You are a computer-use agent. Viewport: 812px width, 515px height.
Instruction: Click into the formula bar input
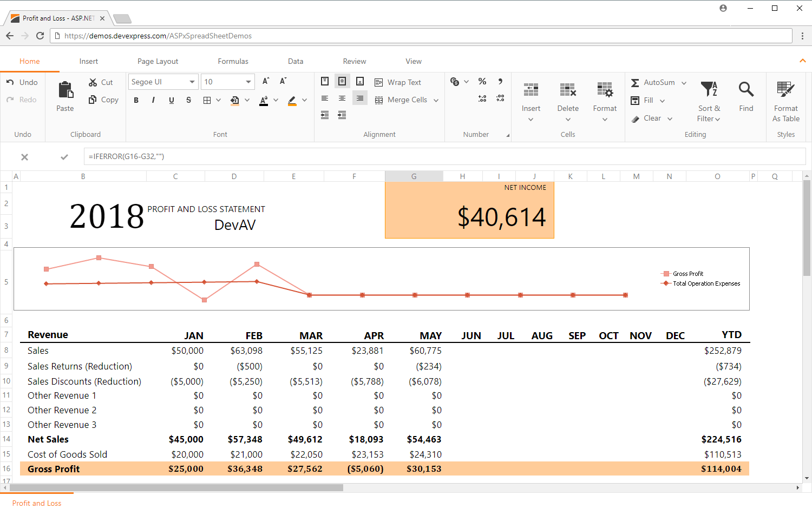point(444,156)
